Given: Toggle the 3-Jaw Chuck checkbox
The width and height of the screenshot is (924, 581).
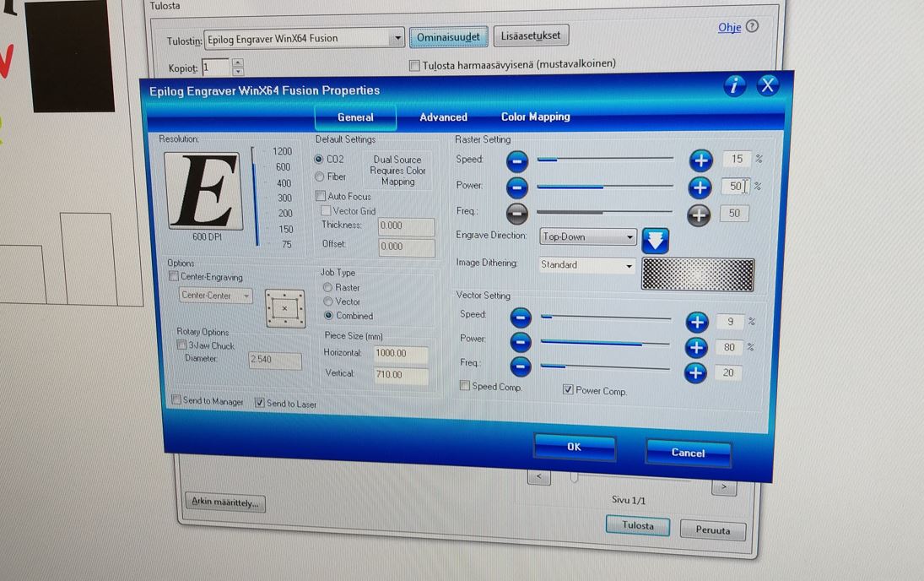Looking at the screenshot, I should [182, 345].
